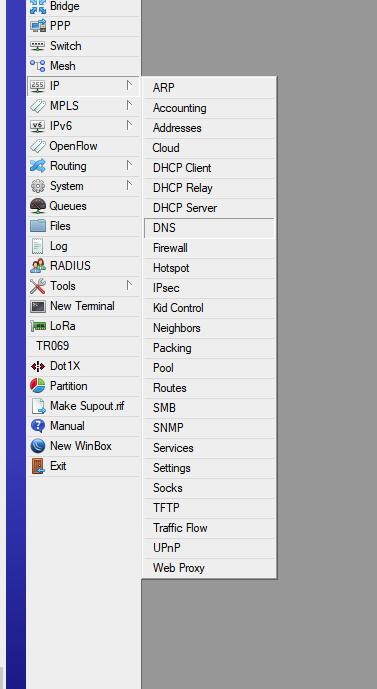377x689 pixels.
Task: Choose SMB in IP submenu
Action: pyautogui.click(x=209, y=408)
